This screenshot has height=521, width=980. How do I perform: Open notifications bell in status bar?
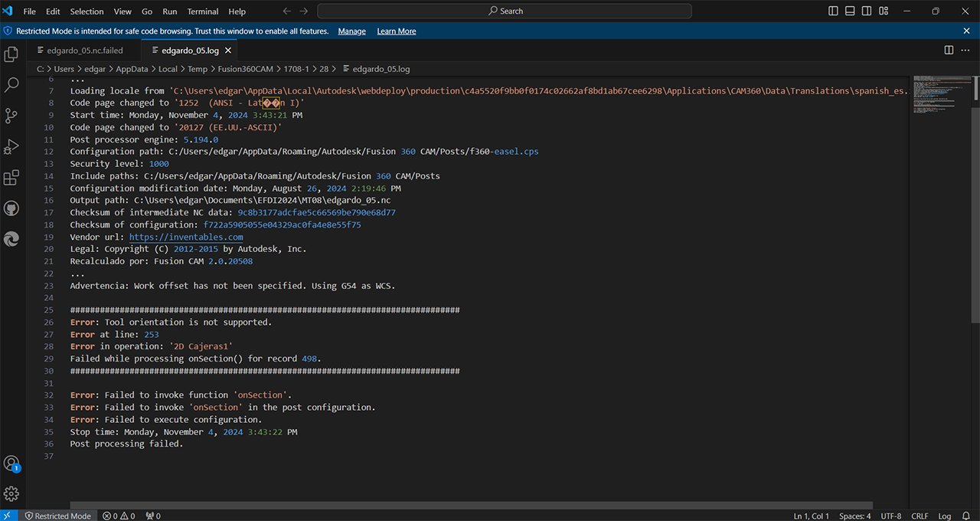coord(967,516)
